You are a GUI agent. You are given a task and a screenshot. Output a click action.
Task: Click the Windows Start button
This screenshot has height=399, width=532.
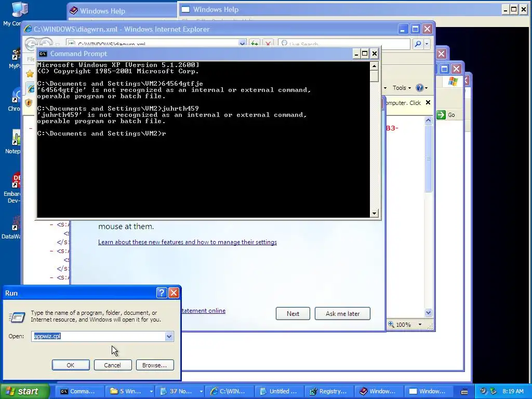[x=24, y=391]
